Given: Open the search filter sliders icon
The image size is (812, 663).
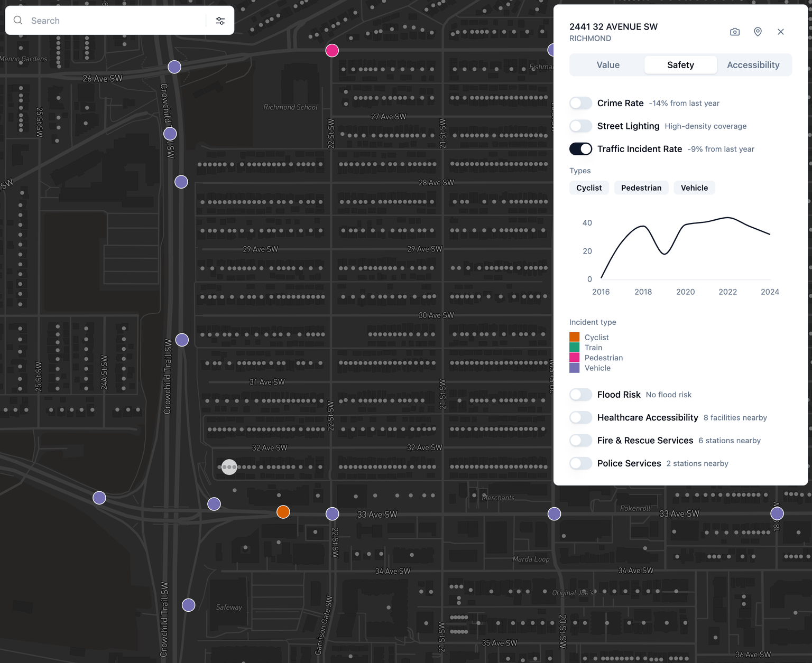Looking at the screenshot, I should coord(220,20).
